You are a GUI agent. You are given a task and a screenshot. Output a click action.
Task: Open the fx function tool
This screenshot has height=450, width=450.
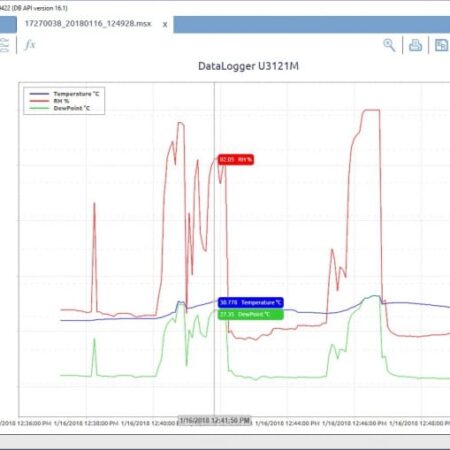point(30,45)
